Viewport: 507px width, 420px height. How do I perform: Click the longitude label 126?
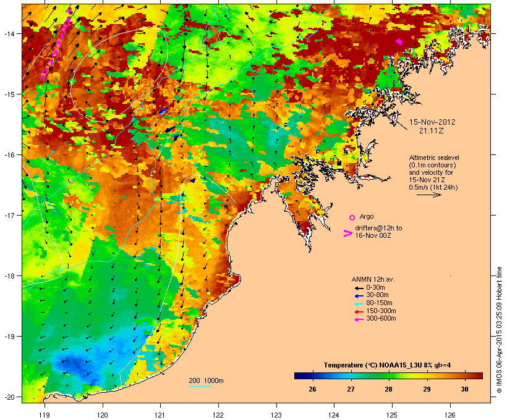point(449,415)
